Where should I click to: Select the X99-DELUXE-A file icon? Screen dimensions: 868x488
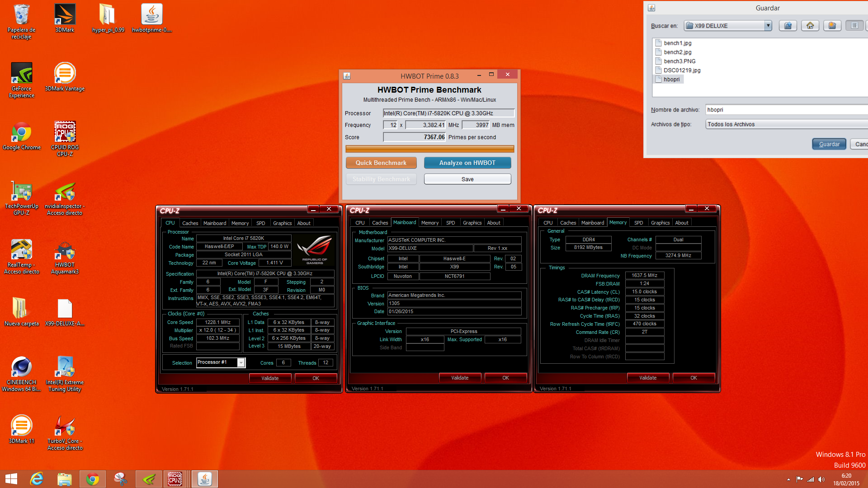(x=65, y=312)
